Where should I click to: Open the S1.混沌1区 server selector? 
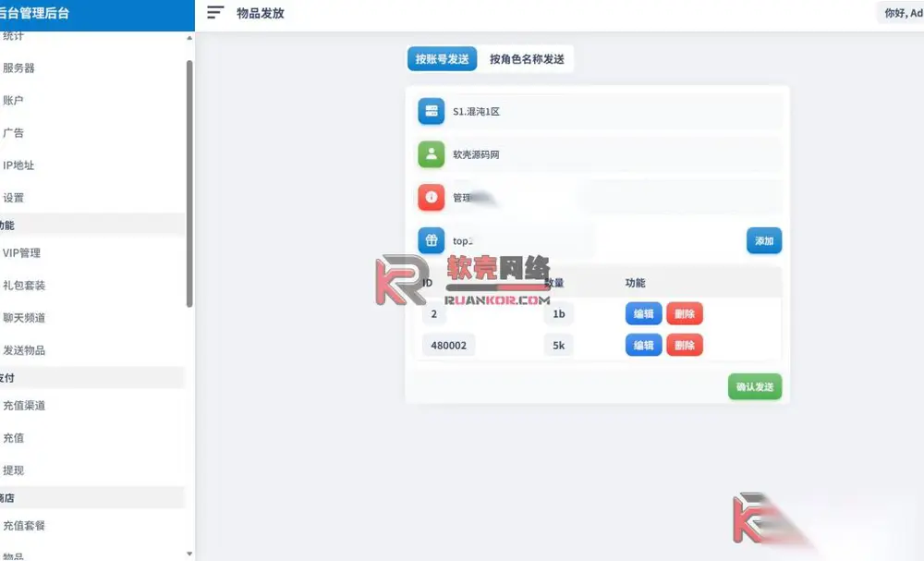click(614, 112)
